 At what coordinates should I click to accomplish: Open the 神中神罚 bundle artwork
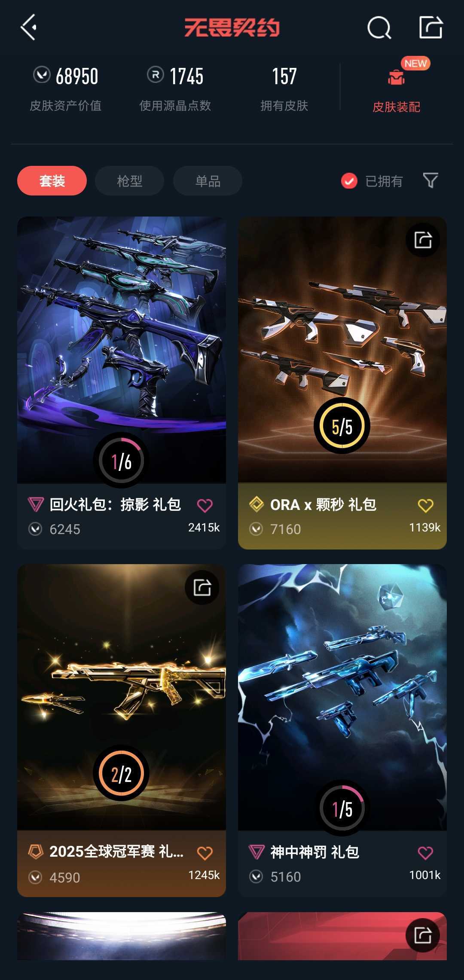tap(342, 697)
